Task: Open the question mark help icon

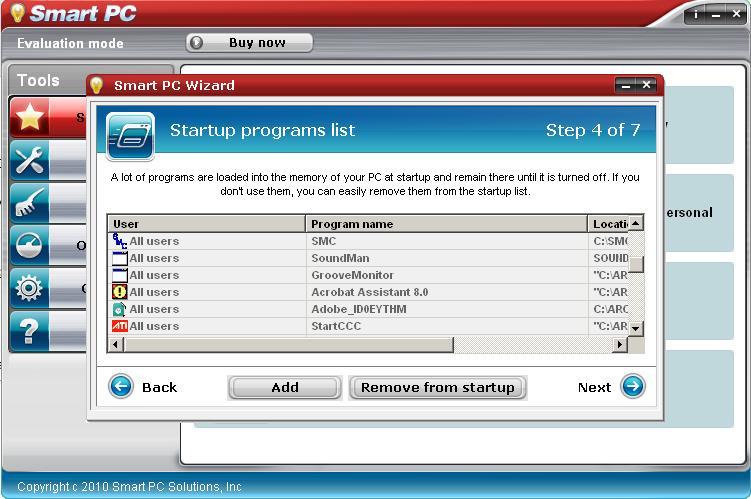Action: click(30, 330)
